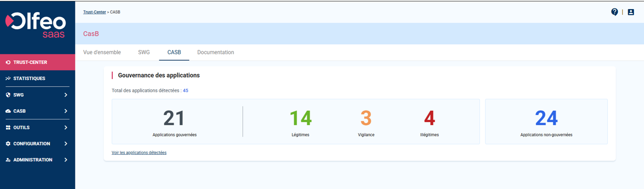644x189 pixels.
Task: Click the CasB page title banner
Action: [360, 34]
